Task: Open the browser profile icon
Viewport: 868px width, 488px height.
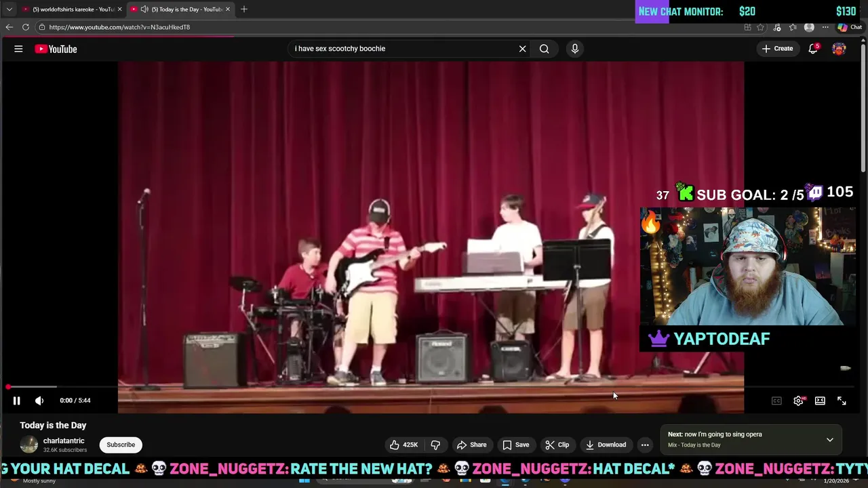Action: 809,27
